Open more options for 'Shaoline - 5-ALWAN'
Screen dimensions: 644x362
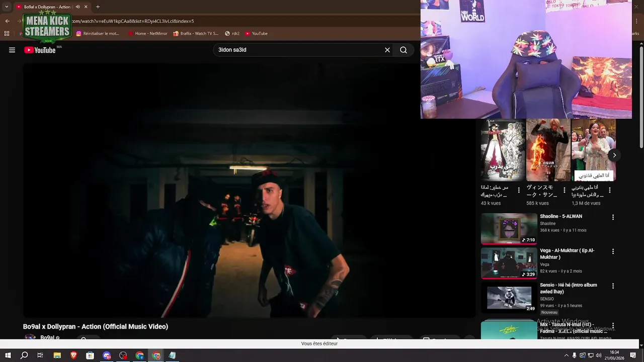tap(613, 217)
